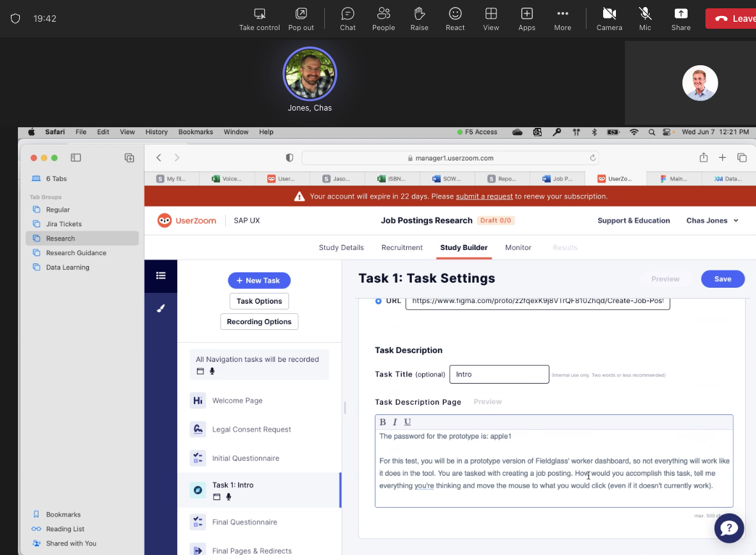Click Take control in Teams toolbar

[260, 19]
